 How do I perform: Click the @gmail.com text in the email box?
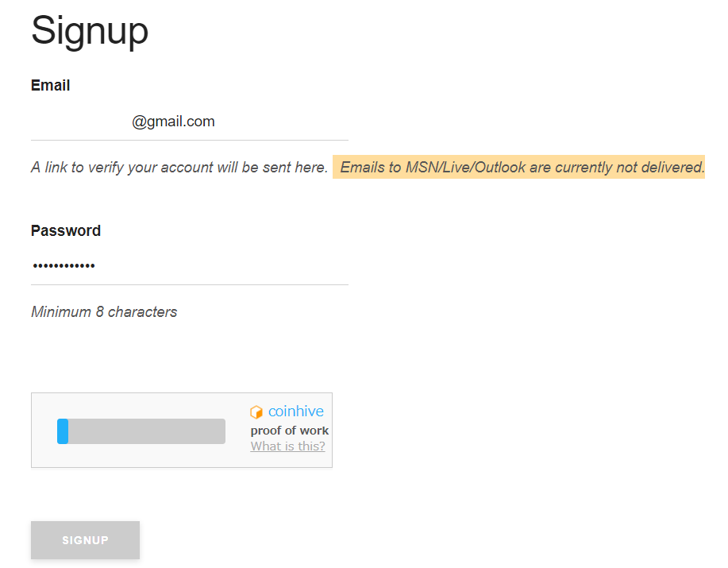tap(173, 122)
